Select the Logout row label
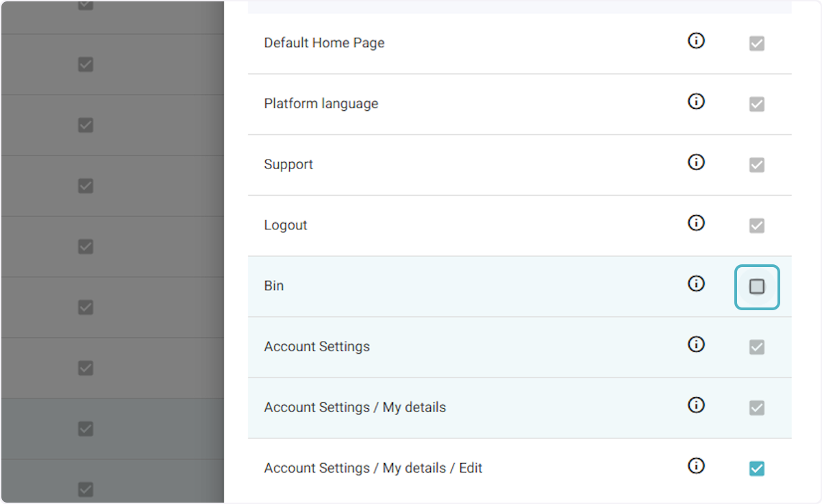This screenshot has height=504, width=822. pos(285,225)
